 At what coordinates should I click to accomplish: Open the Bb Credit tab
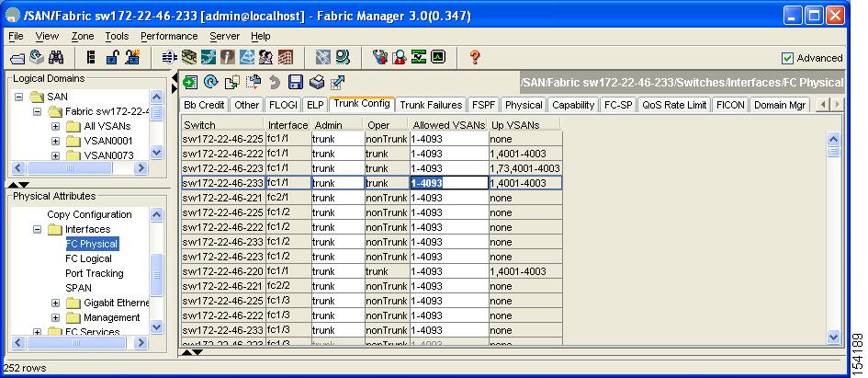(204, 105)
